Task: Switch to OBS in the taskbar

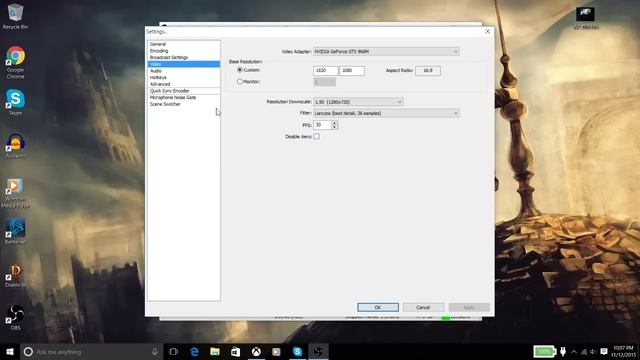Action: tap(318, 351)
